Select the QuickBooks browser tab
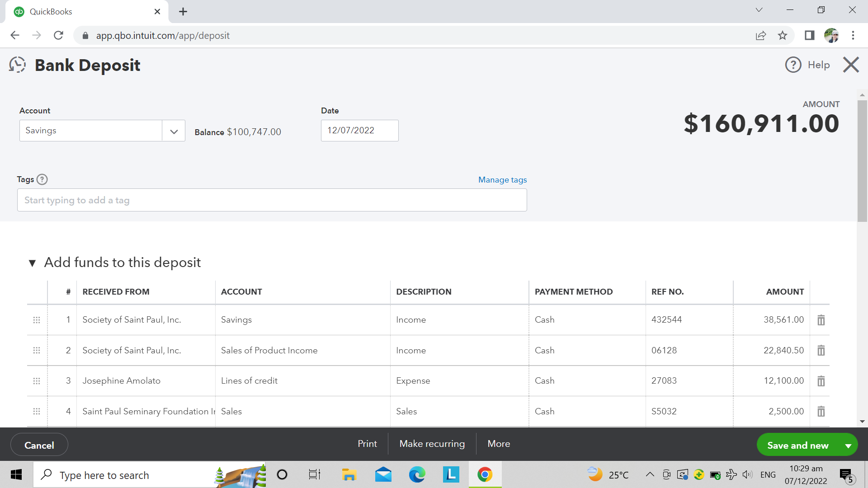This screenshot has height=488, width=868. click(86, 11)
